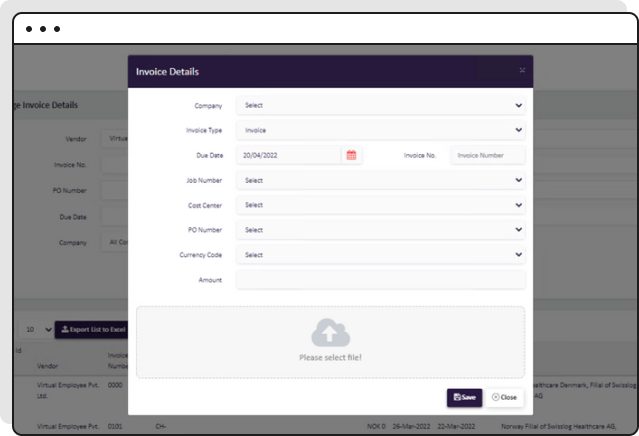Click the Due Date field showing 20/04/2022

pos(289,155)
